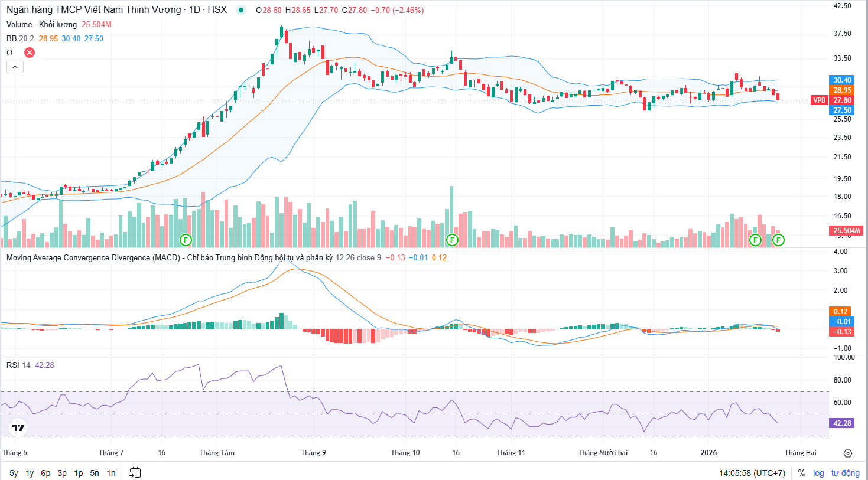Toggle percent scale mode
The width and height of the screenshot is (868, 480).
click(x=801, y=473)
